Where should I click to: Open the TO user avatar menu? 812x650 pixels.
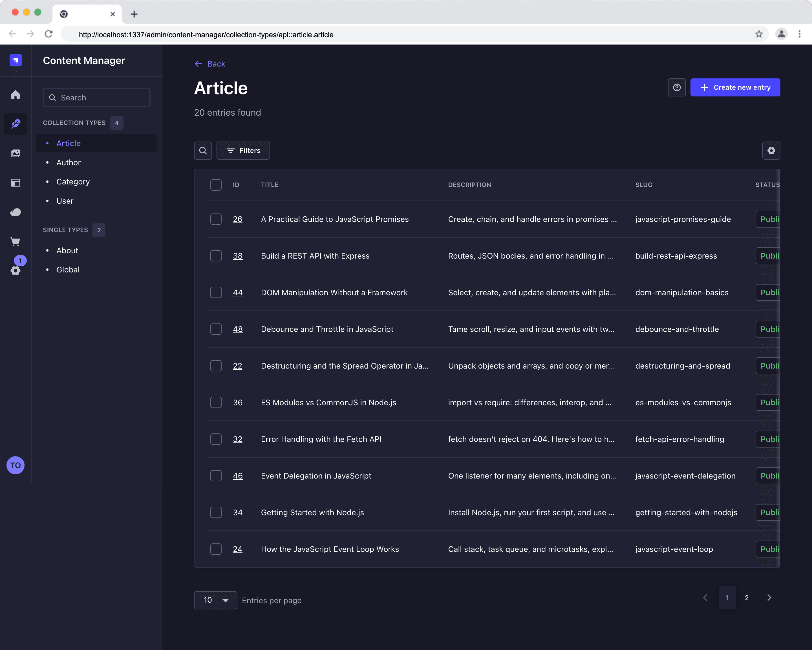point(16,466)
